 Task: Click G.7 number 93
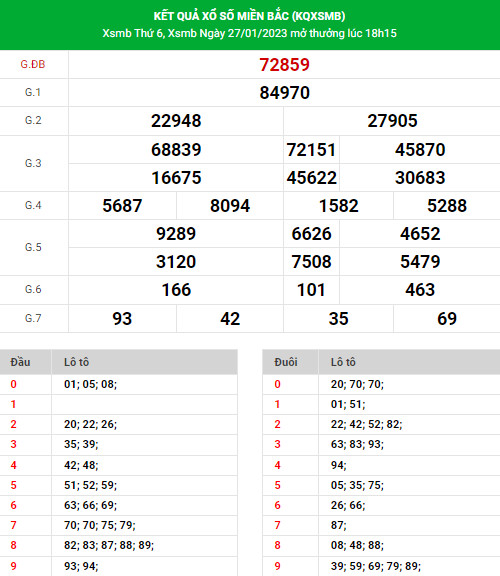[x=122, y=318]
